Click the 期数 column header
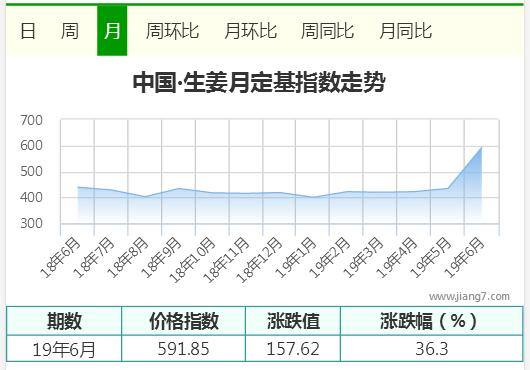This screenshot has width=530, height=370. pos(64,321)
